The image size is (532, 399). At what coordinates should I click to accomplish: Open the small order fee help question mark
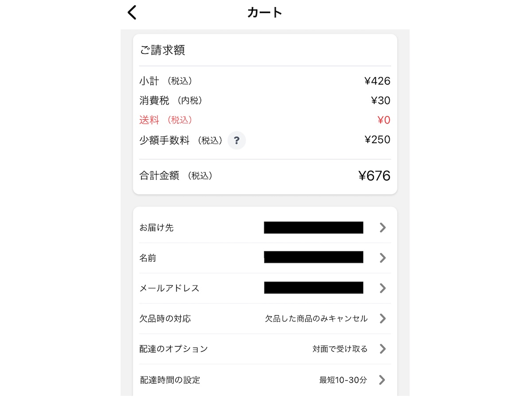click(237, 141)
